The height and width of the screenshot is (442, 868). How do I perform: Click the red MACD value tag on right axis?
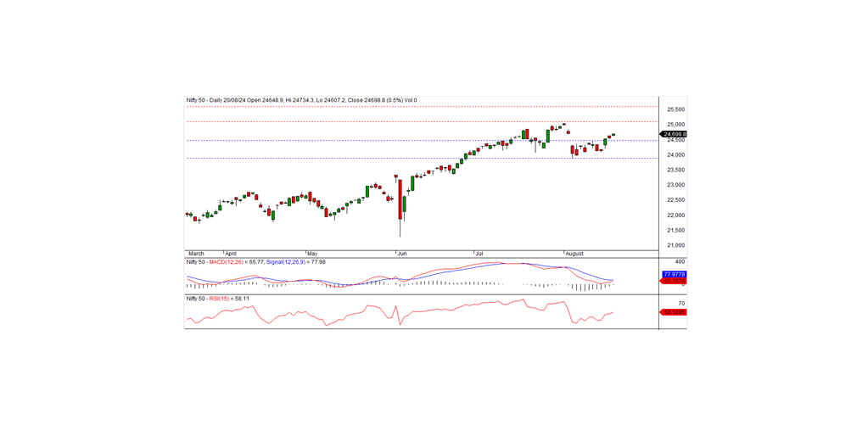coord(675,282)
